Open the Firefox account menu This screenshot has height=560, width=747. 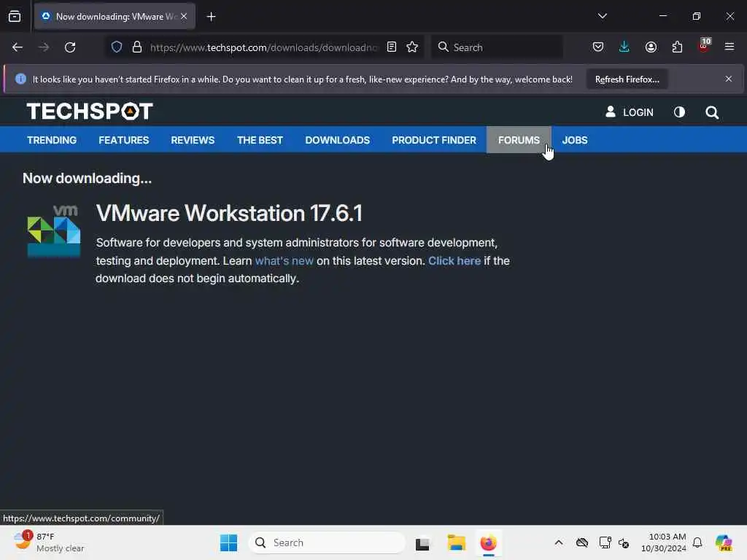point(651,47)
